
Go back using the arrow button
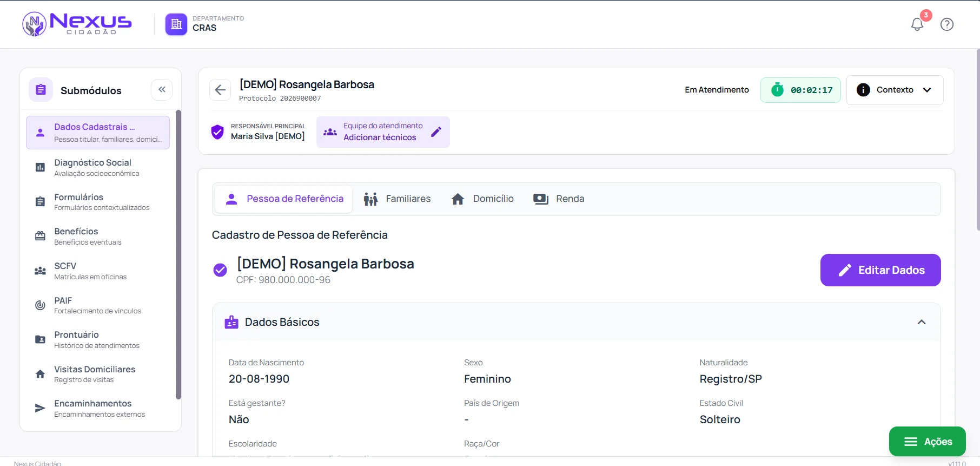(x=220, y=90)
